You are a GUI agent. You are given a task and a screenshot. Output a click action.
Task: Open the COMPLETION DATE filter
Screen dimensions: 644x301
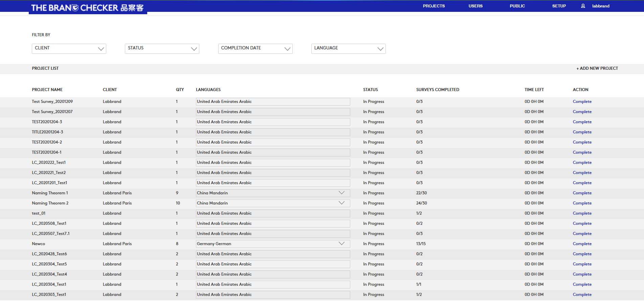(255, 48)
